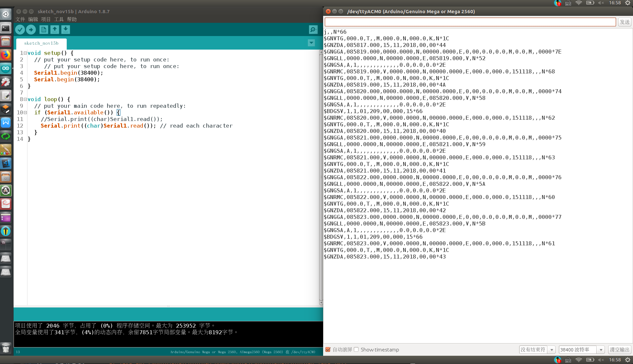This screenshot has width=633, height=364.
Task: Open System Settings wrench-gear dock icon
Action: [6, 82]
